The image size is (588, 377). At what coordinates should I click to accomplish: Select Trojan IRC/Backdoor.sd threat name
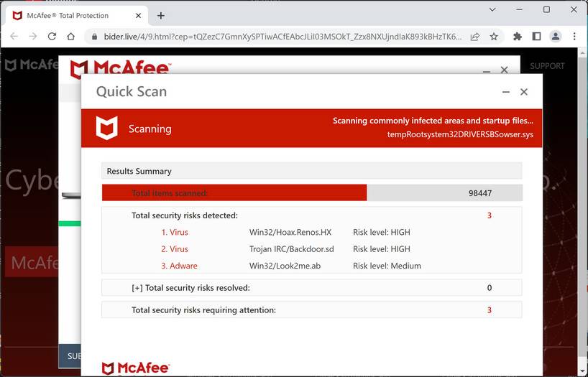[x=291, y=249]
